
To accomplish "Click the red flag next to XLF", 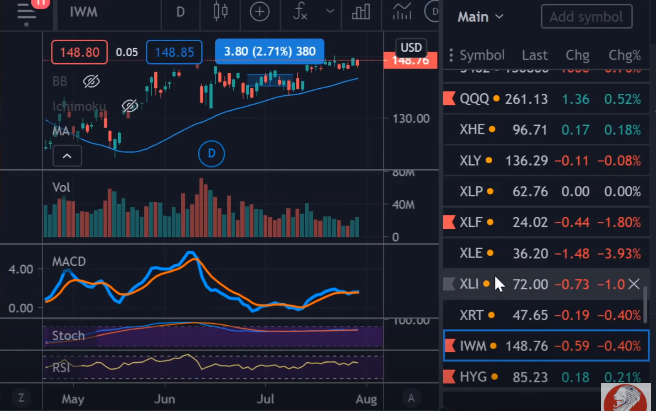I will click(x=449, y=222).
